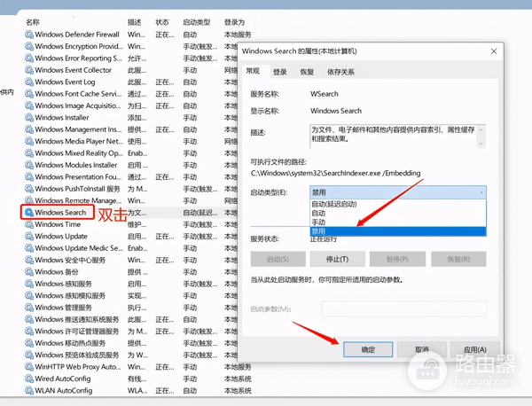
Task: Click the Wired AutoConfig service icon
Action: pos(29,379)
